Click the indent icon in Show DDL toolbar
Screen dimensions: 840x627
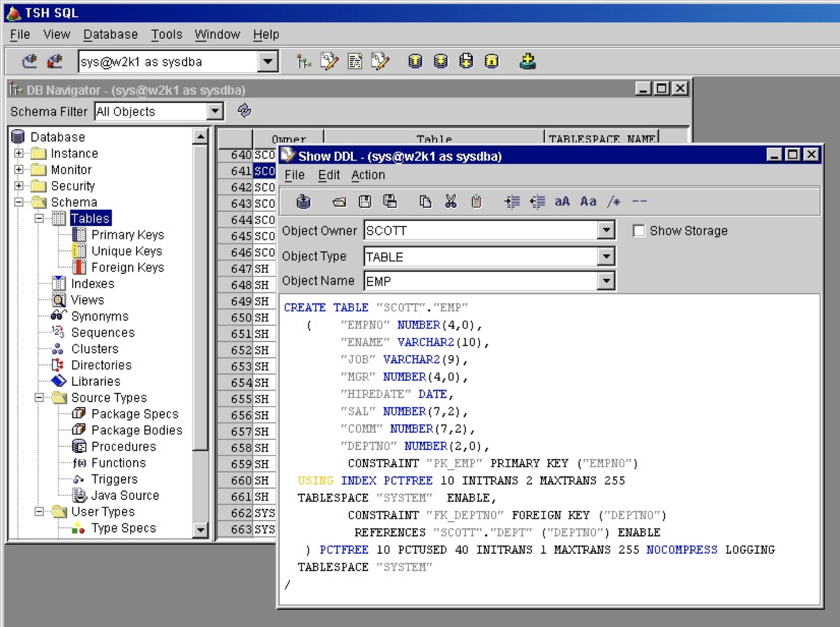coord(511,202)
